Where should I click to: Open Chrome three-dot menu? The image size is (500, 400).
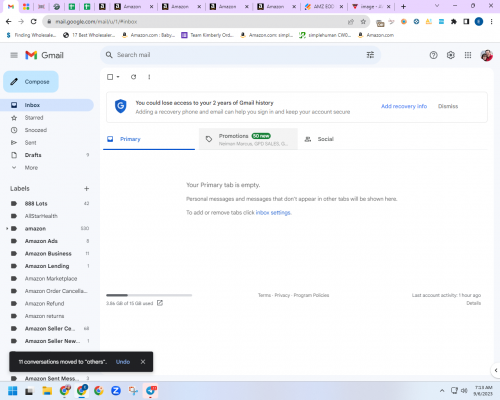491,22
